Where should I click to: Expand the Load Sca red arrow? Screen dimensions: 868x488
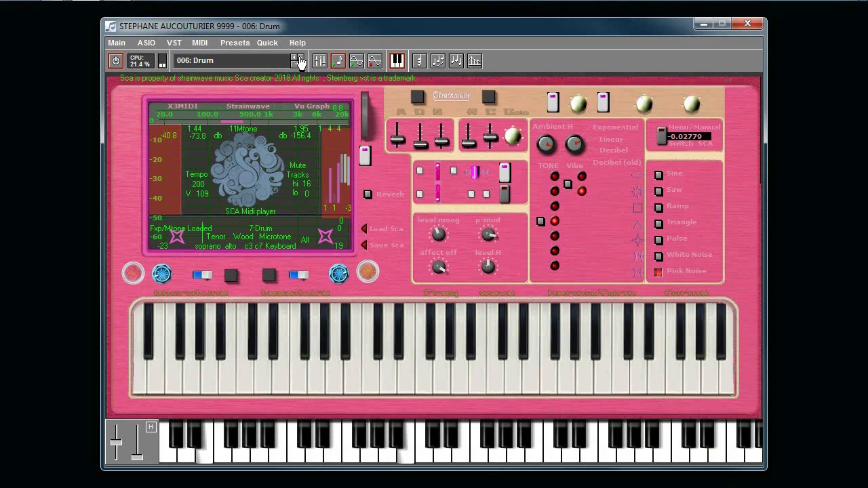click(x=364, y=228)
